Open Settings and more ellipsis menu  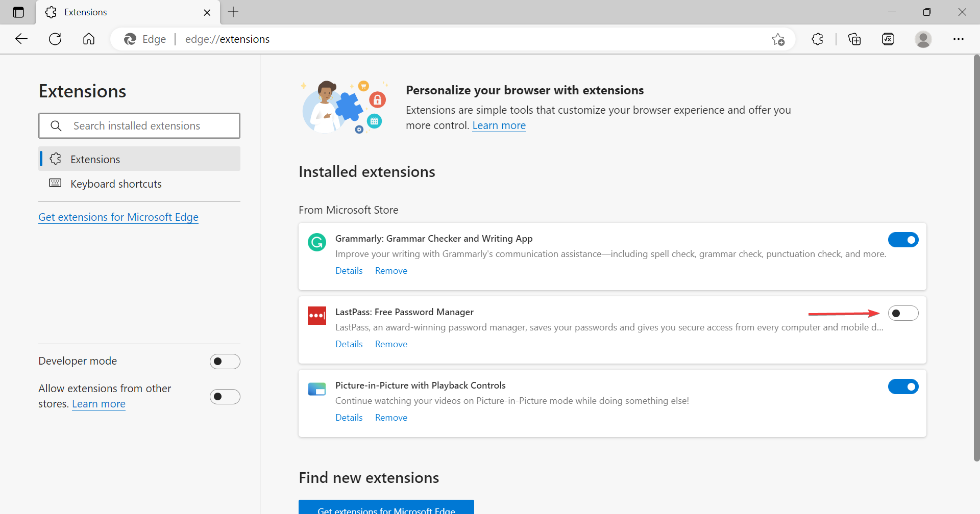click(x=959, y=39)
